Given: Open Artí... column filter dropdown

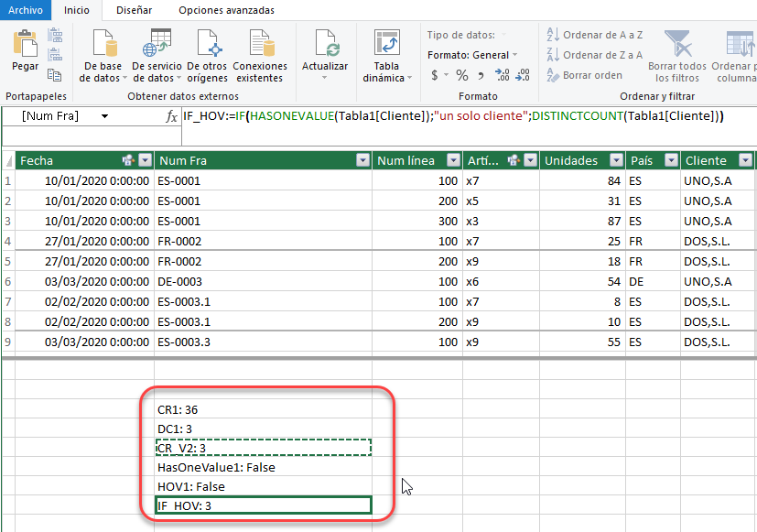Looking at the screenshot, I should pyautogui.click(x=531, y=160).
